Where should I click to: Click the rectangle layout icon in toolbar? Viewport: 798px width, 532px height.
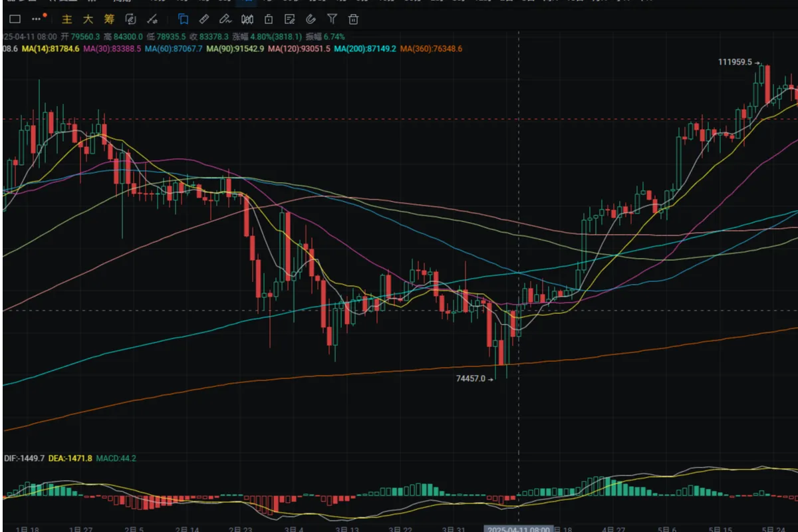click(x=15, y=19)
